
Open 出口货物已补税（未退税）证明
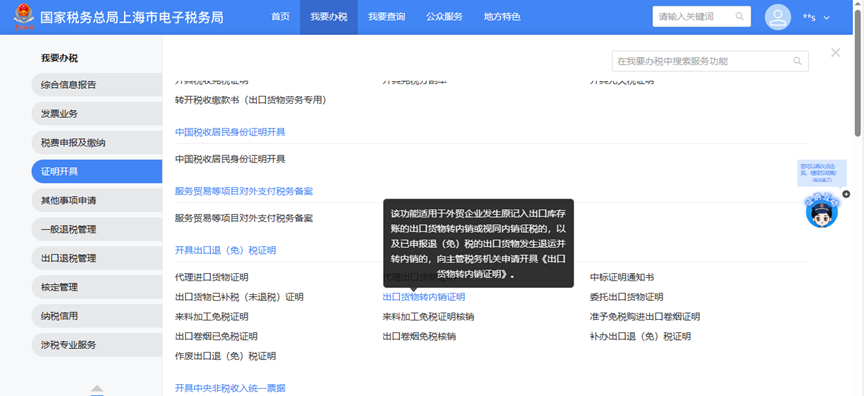coord(239,297)
